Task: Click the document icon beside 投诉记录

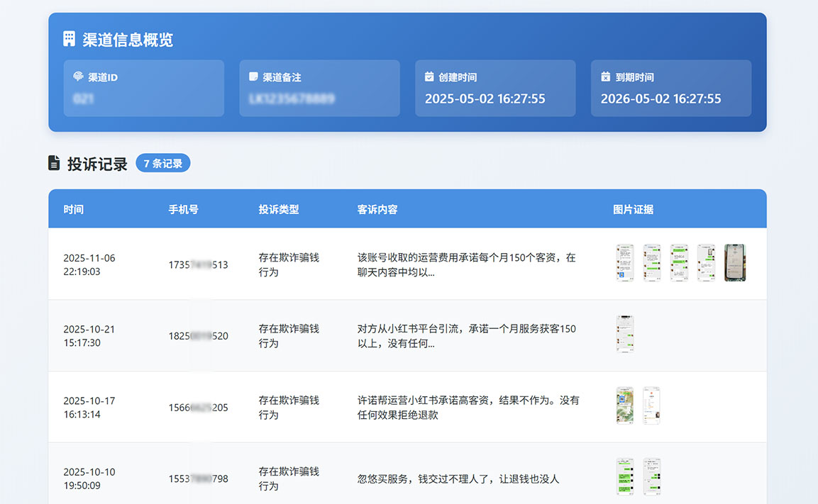Action: pyautogui.click(x=54, y=163)
